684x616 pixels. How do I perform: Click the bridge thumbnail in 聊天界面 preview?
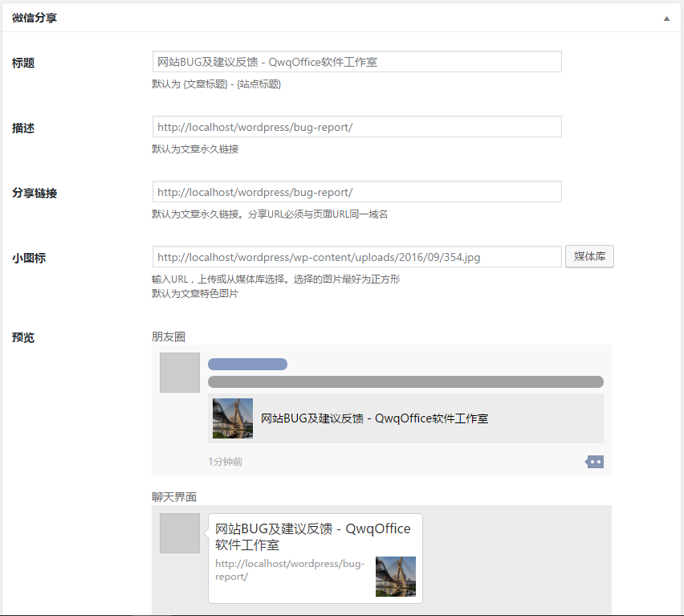[396, 577]
